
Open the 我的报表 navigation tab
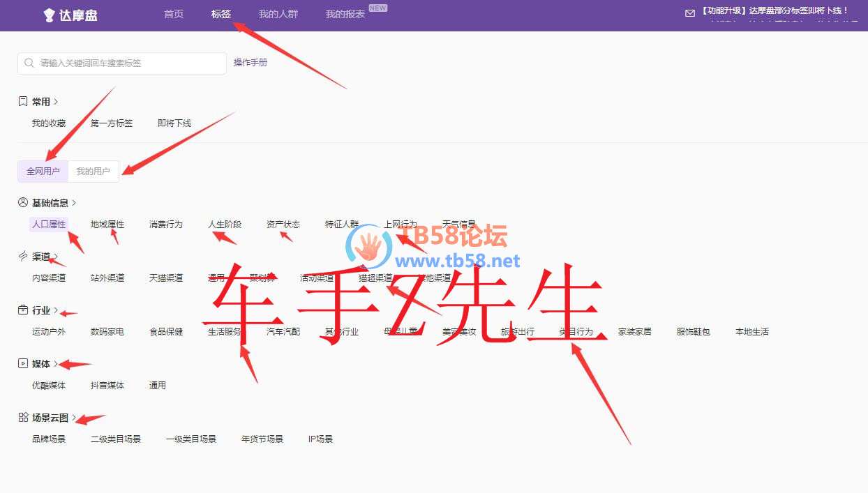click(x=345, y=14)
